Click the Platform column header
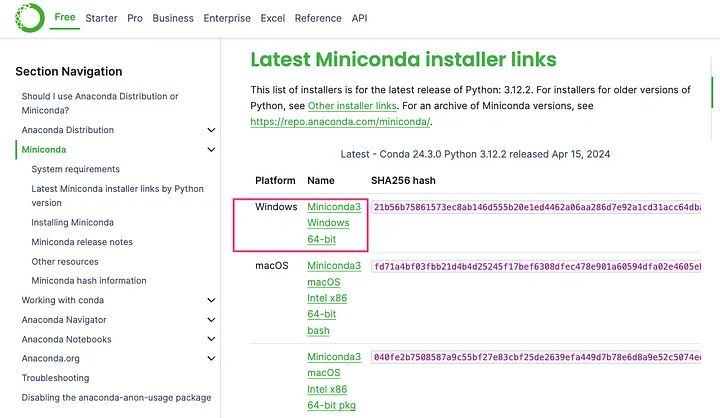 coord(275,181)
